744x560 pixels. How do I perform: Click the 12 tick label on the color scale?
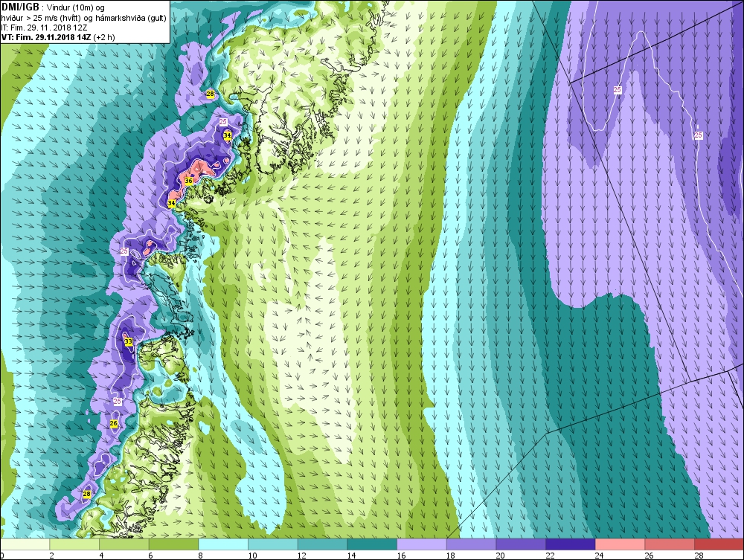[302, 556]
